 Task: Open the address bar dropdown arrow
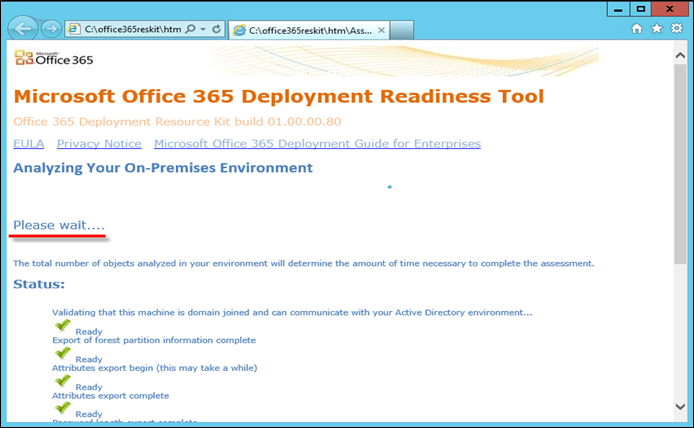click(203, 29)
